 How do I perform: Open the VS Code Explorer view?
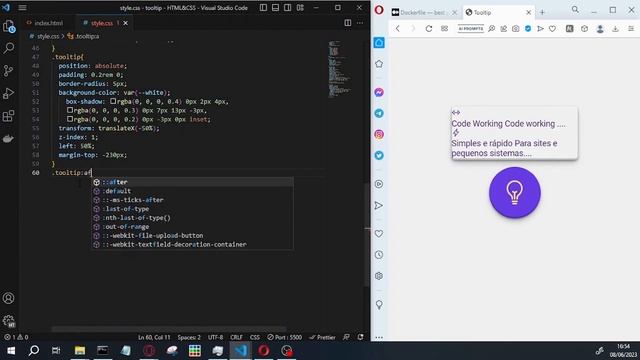tap(9, 27)
